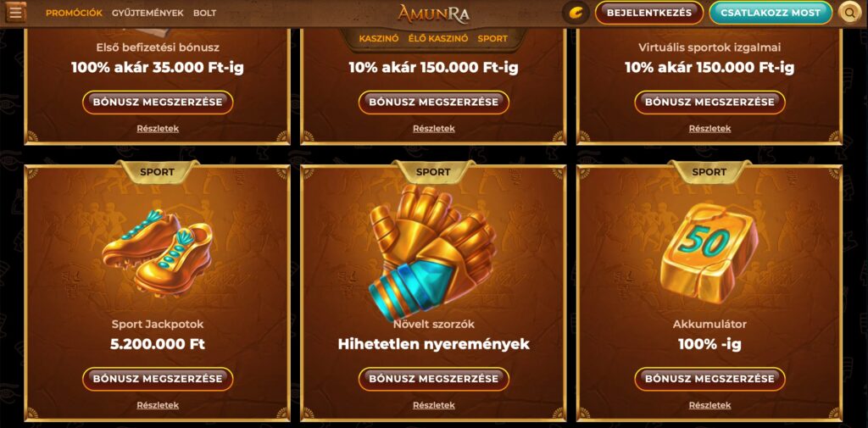Open the Promóciók menu item
The width and height of the screenshot is (868, 428).
(75, 13)
